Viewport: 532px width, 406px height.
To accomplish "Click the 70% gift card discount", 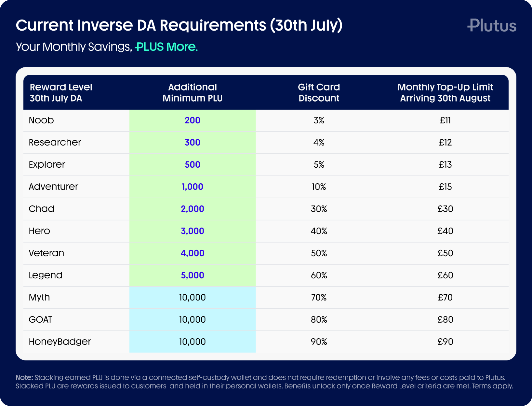I will click(x=319, y=297).
